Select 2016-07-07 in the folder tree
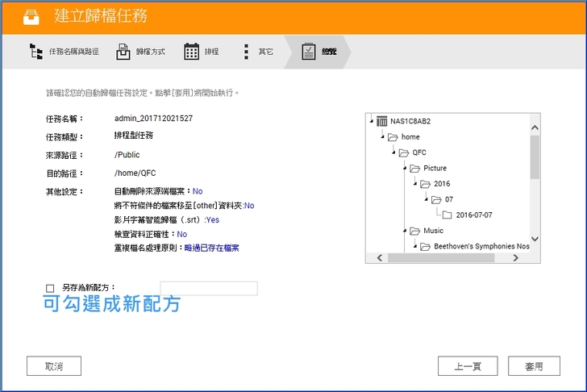 pyautogui.click(x=474, y=215)
